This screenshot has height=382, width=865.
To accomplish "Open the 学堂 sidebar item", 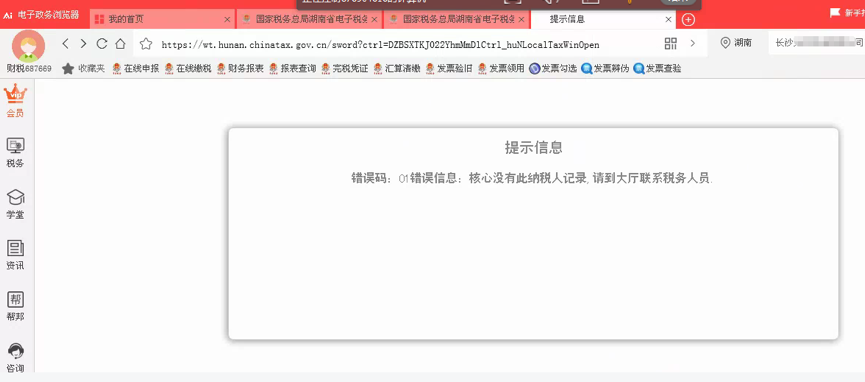I will click(15, 204).
